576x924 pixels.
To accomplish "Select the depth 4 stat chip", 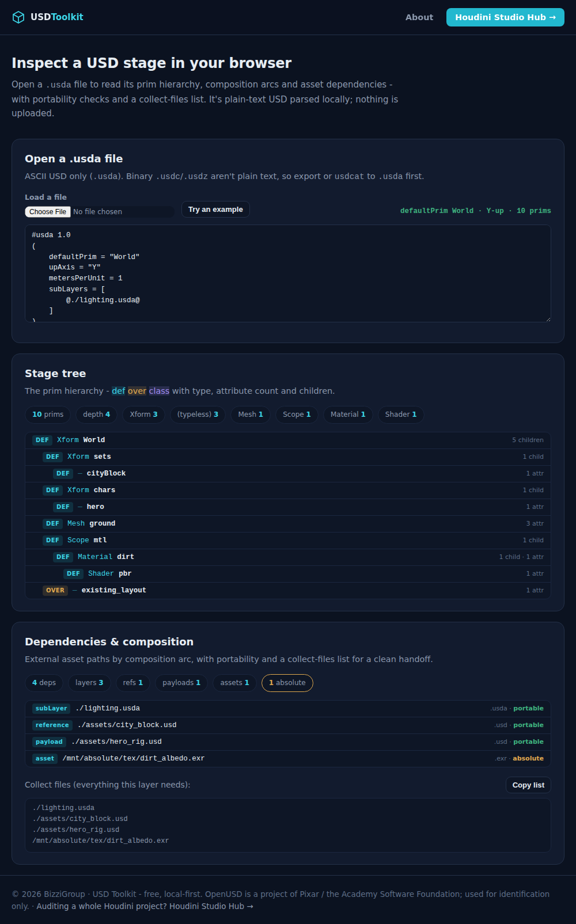I will point(96,415).
